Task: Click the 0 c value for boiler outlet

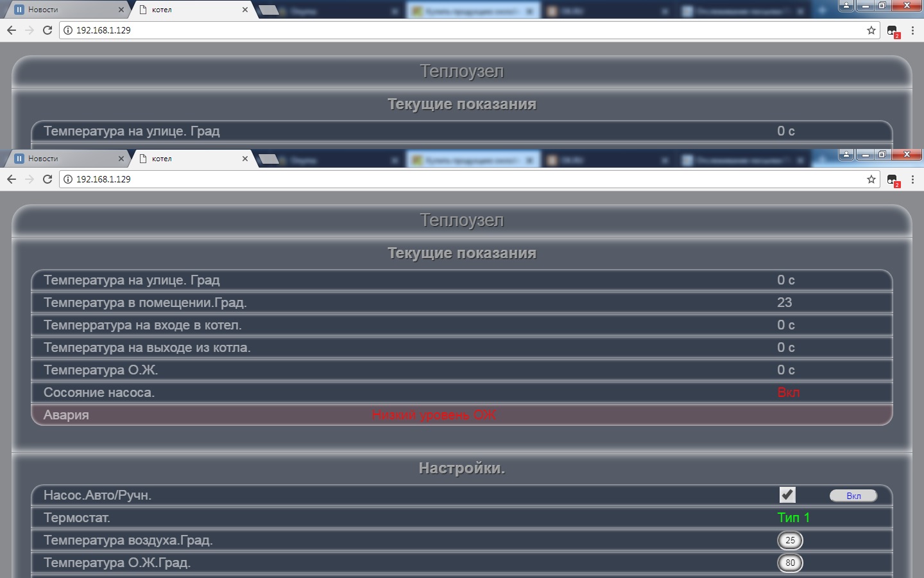Action: 786,347
